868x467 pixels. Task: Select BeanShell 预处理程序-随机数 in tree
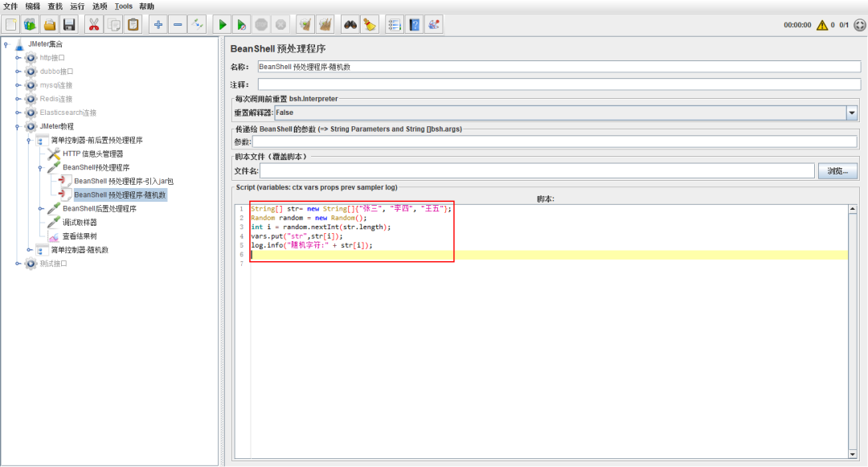point(120,195)
